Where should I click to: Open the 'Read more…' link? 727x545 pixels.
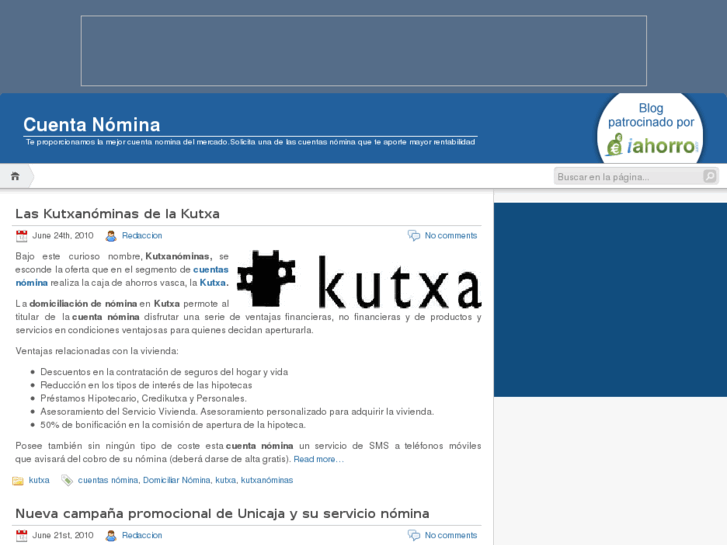point(319,459)
